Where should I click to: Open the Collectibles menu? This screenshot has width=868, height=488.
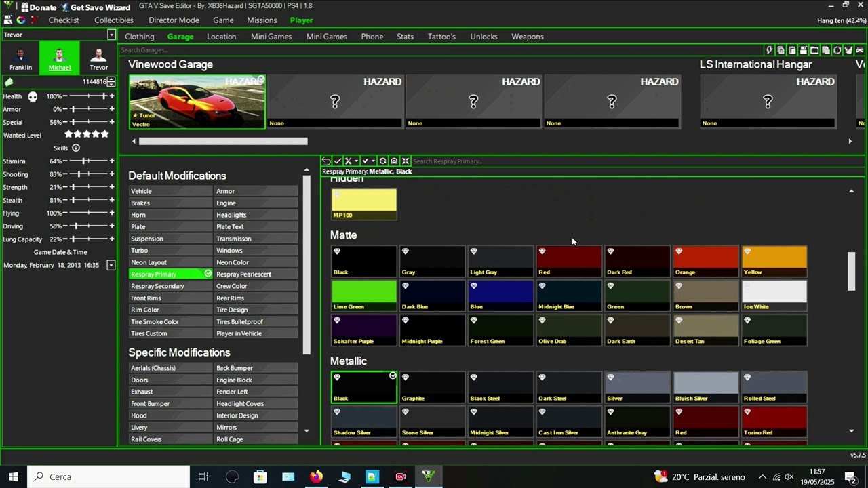[x=114, y=20]
